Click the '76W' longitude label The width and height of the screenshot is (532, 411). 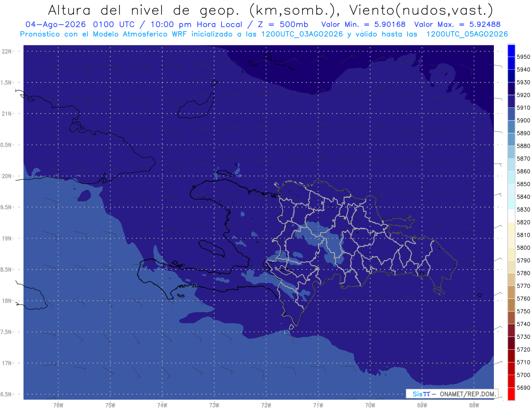coord(58,405)
